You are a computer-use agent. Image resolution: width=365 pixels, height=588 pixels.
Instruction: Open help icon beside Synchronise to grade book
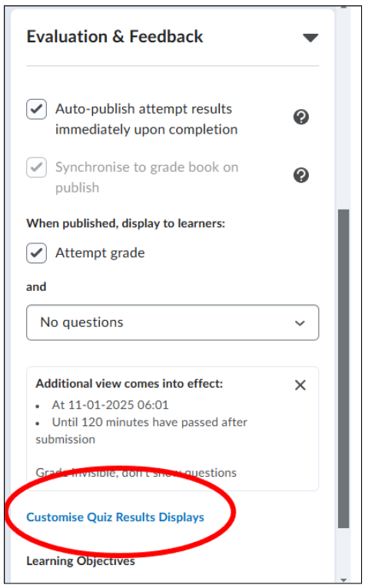click(300, 175)
